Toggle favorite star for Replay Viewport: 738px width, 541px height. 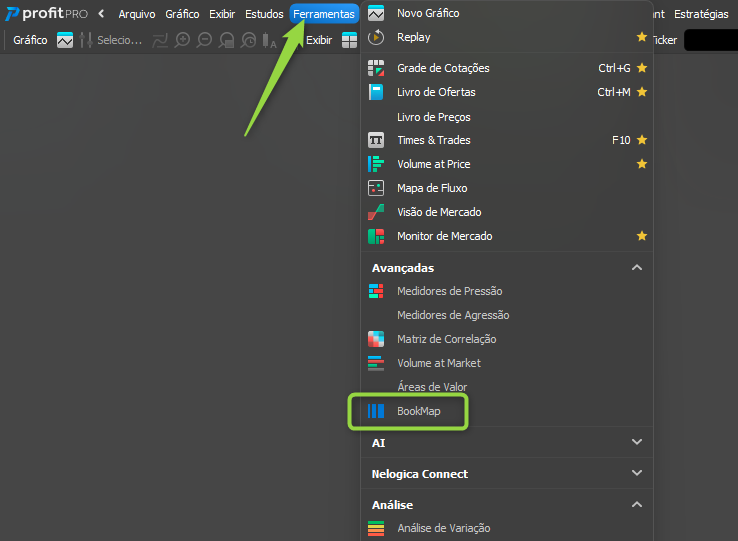click(642, 37)
